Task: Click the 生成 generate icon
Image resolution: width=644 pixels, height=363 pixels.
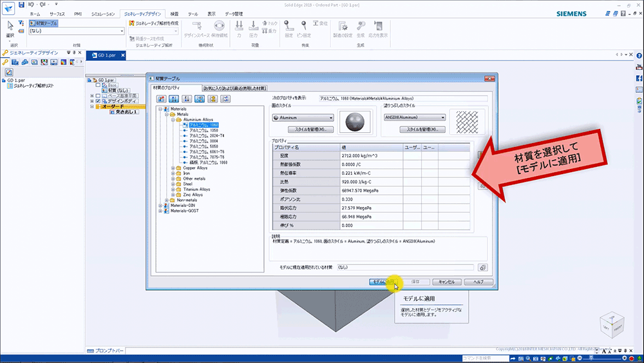Action: (x=361, y=29)
